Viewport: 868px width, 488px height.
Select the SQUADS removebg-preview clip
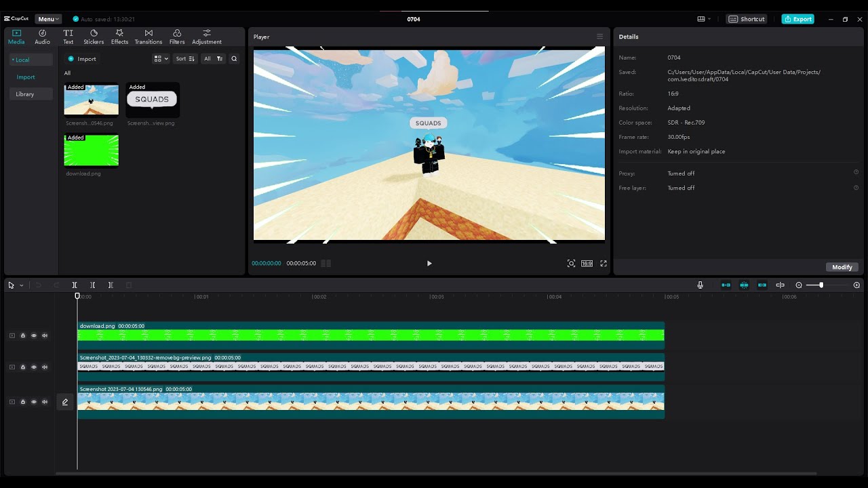[x=371, y=367]
